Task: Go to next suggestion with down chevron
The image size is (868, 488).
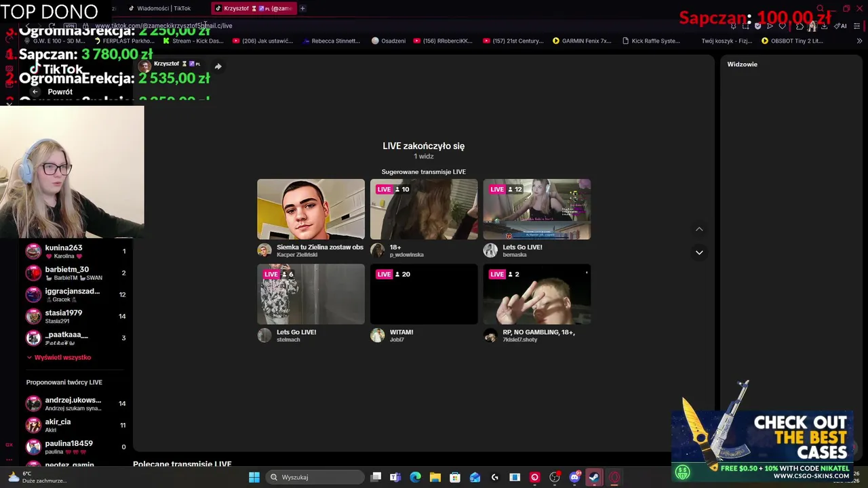Action: click(x=699, y=252)
